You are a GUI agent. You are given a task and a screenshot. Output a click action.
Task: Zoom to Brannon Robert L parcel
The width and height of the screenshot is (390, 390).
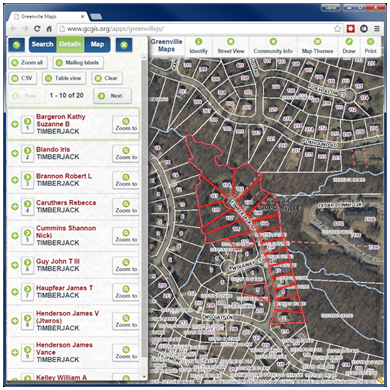point(126,180)
